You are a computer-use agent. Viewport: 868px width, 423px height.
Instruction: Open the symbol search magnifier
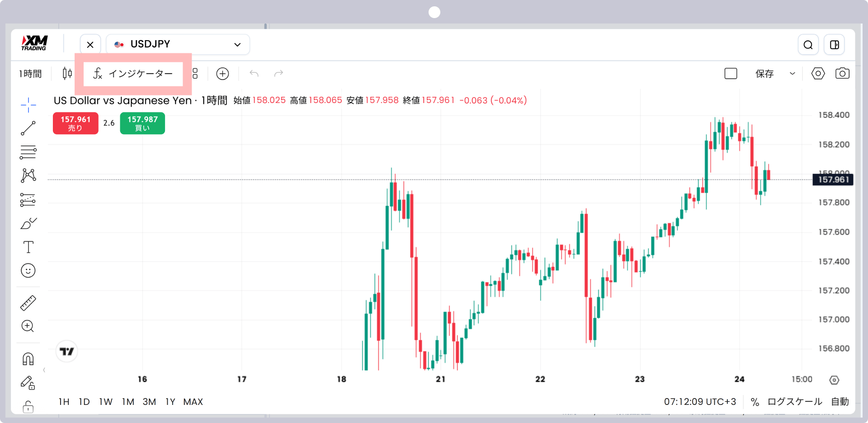tap(808, 45)
